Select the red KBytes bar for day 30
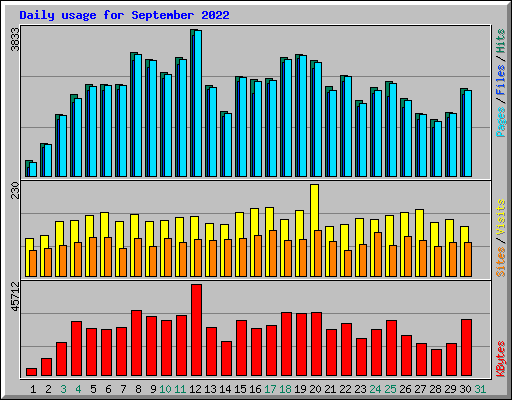 (466, 348)
